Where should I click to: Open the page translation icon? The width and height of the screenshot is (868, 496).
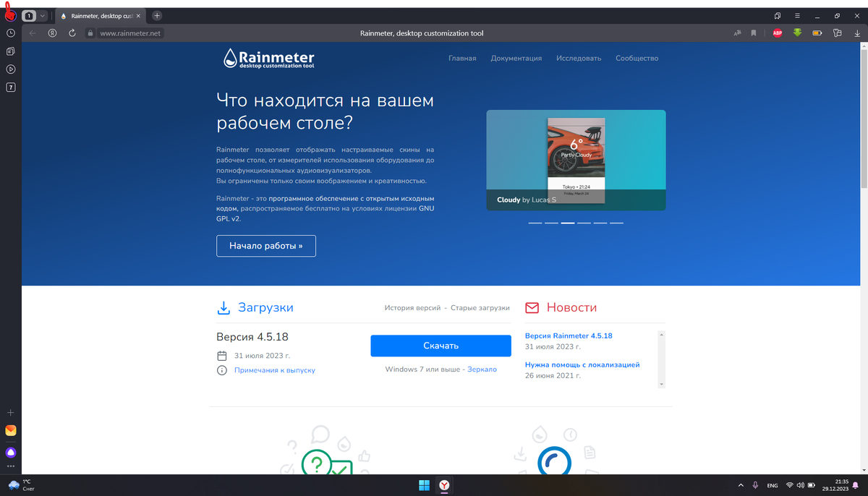point(738,33)
